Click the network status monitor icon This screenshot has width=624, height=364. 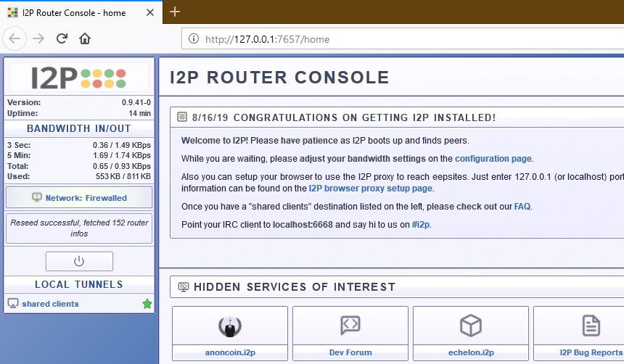coord(36,197)
